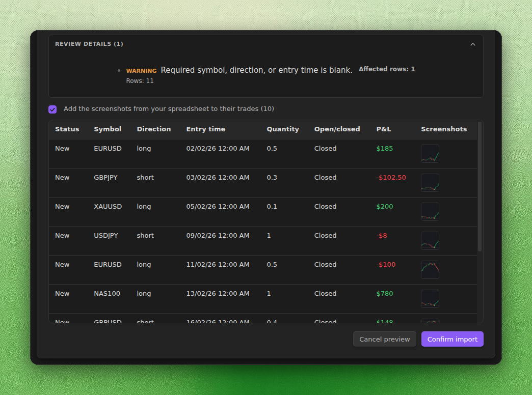Click Cancel preview button
The height and width of the screenshot is (395, 532).
(x=384, y=339)
